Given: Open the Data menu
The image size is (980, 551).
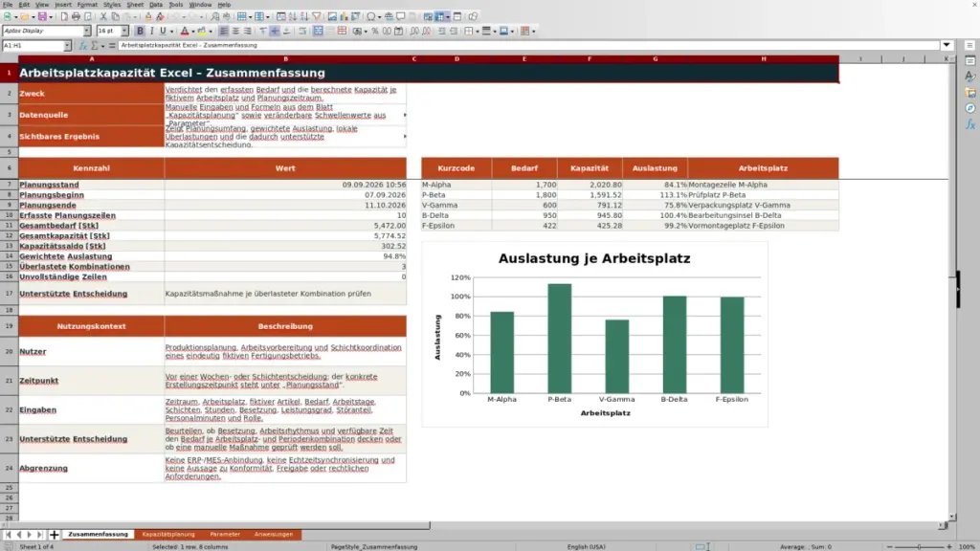Looking at the screenshot, I should [x=156, y=5].
